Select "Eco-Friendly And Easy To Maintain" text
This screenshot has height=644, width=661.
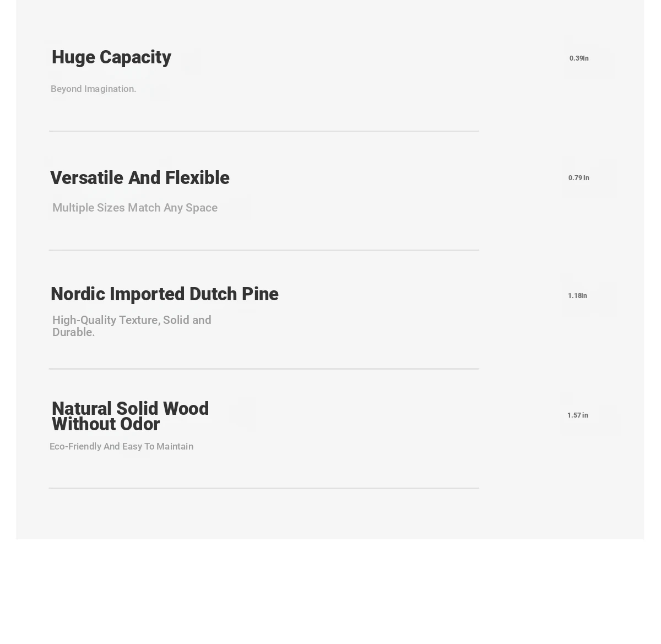[121, 446]
